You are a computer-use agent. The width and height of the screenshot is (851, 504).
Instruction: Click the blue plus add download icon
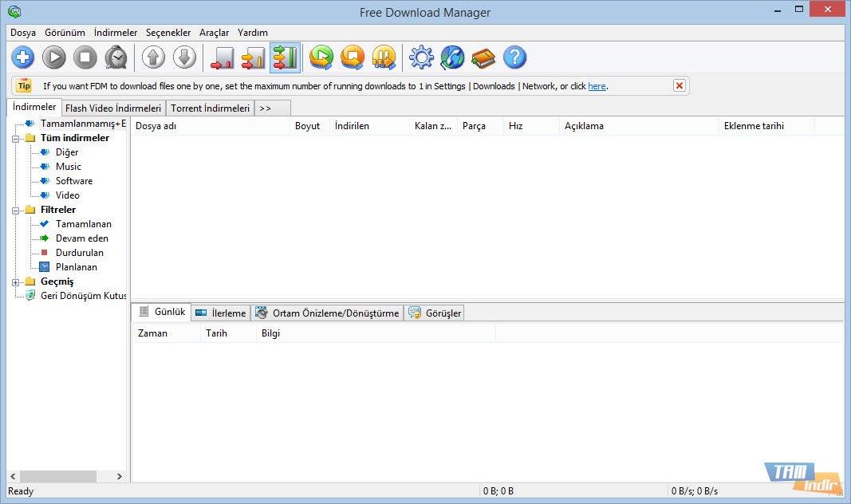23,57
